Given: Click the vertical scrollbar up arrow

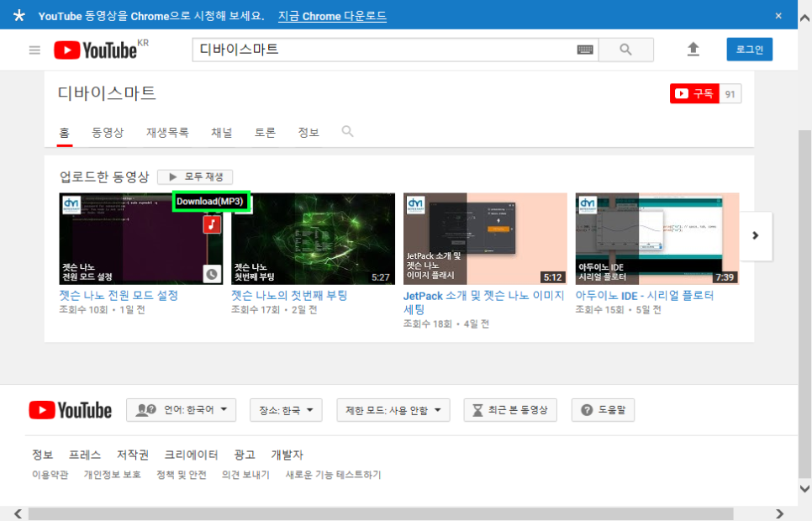Looking at the screenshot, I should pos(804,18).
